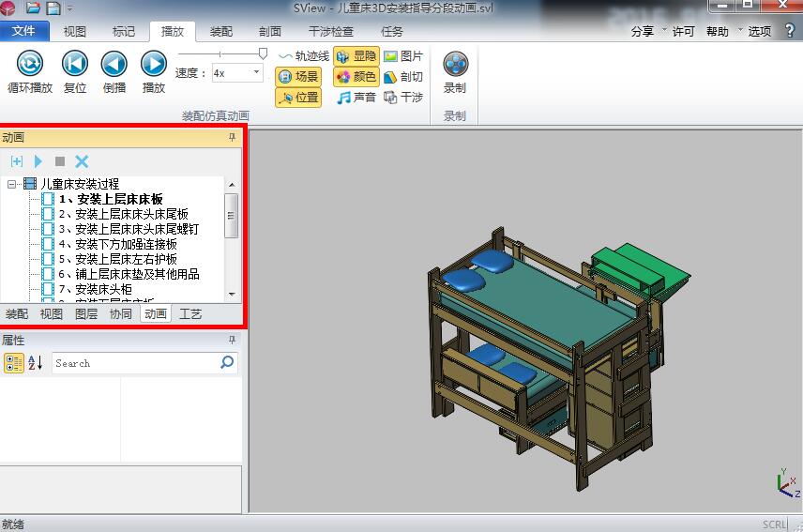Switch to the 视图 bottom panel tab
Screen dimensions: 803x532
pos(52,314)
